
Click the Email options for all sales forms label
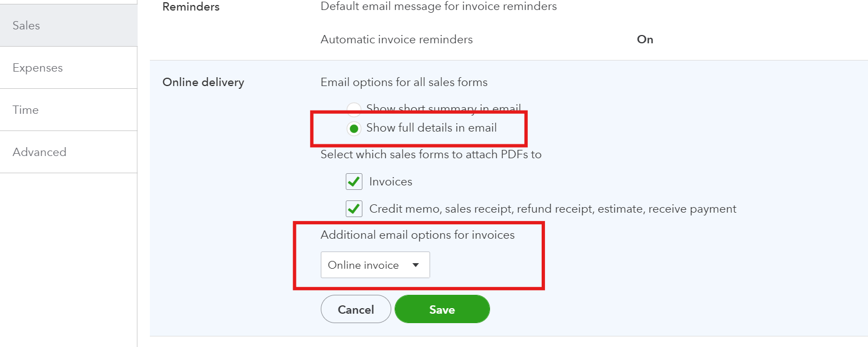[x=404, y=82]
